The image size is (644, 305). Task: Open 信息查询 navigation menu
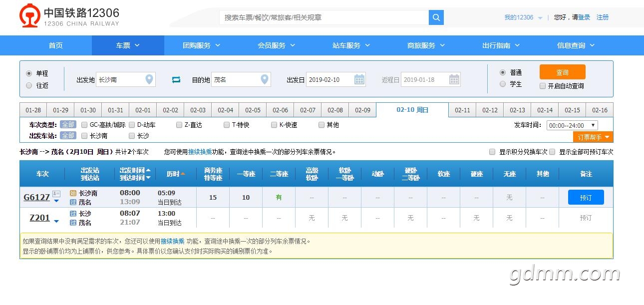(576, 45)
